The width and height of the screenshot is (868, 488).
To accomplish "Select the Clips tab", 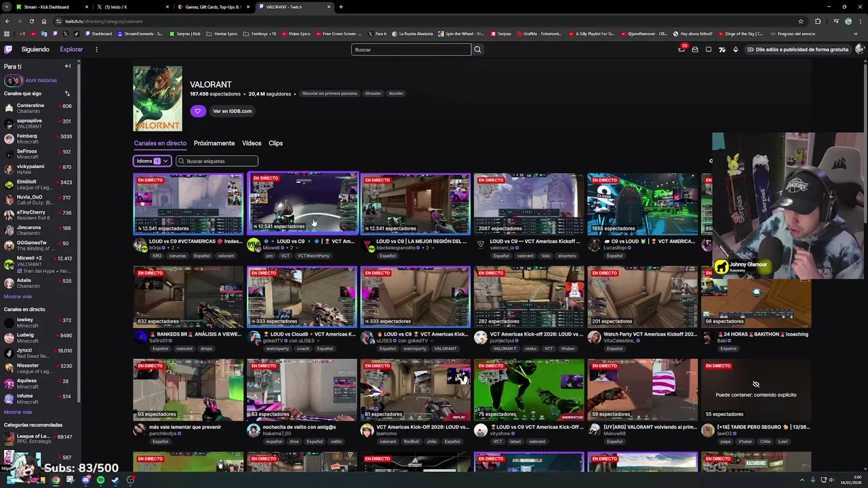I will tap(275, 143).
